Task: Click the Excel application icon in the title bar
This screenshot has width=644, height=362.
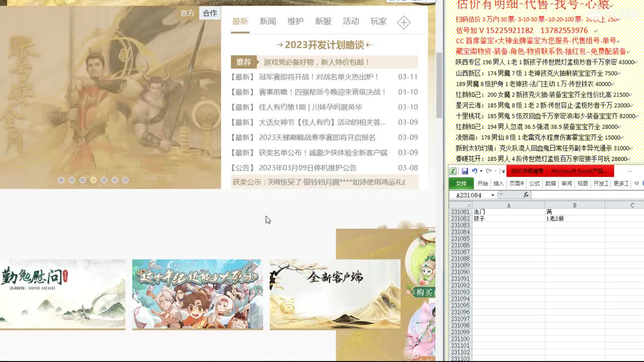Action: (453, 171)
